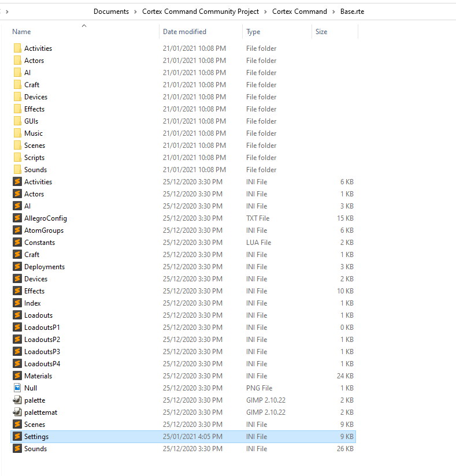Screen dimensions: 456x476
Task: Click the Actors folder icon
Action: pos(17,61)
